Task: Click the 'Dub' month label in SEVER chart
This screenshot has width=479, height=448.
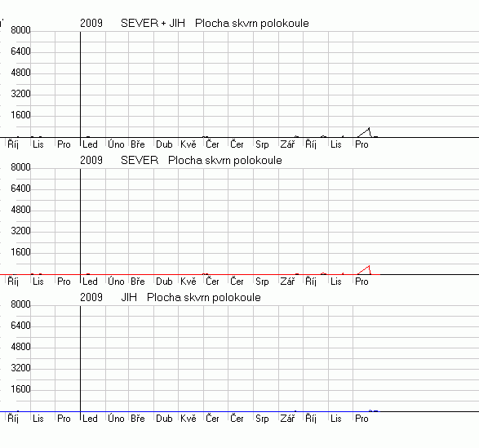Action: coord(164,282)
